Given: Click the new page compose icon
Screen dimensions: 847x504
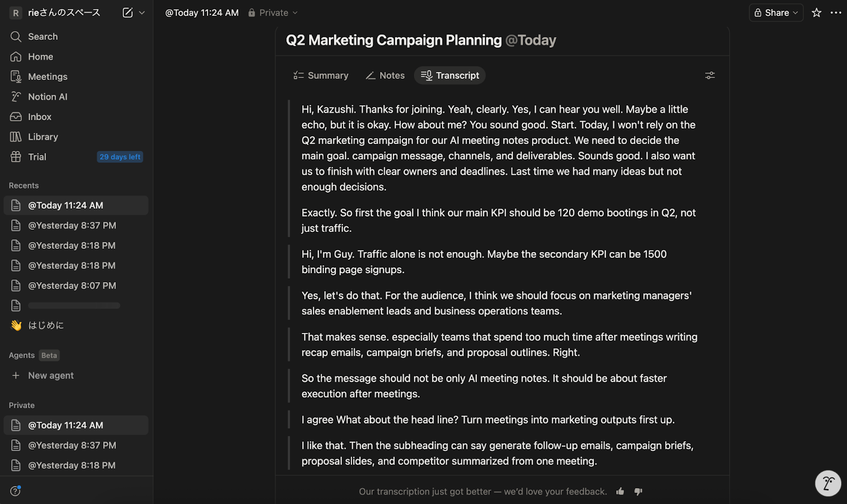Looking at the screenshot, I should click(128, 13).
